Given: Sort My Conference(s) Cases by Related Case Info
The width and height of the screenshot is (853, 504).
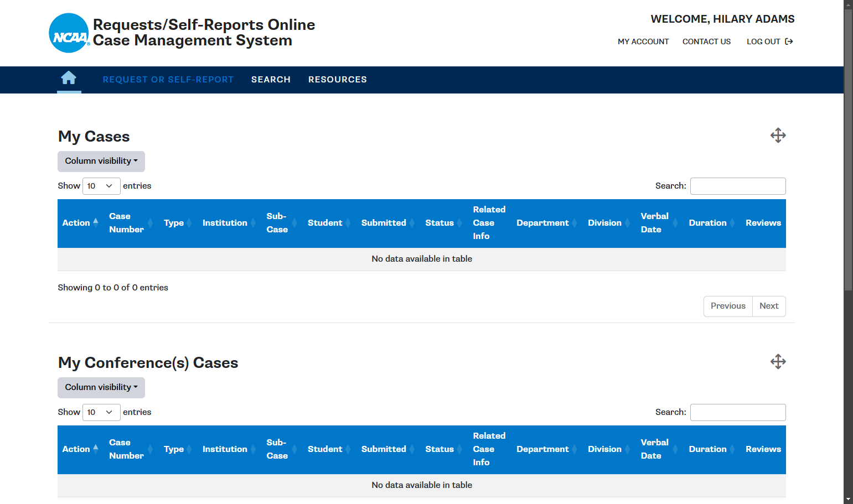Looking at the screenshot, I should [x=490, y=449].
